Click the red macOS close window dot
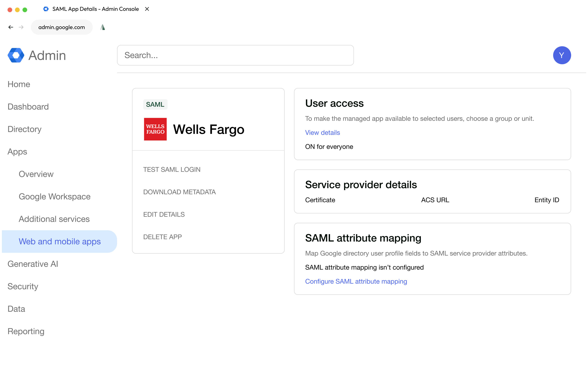The height and width of the screenshot is (381, 588). click(x=10, y=10)
